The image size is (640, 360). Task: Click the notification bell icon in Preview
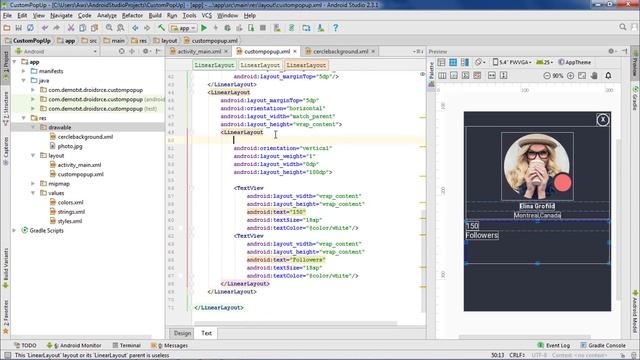pos(608,76)
